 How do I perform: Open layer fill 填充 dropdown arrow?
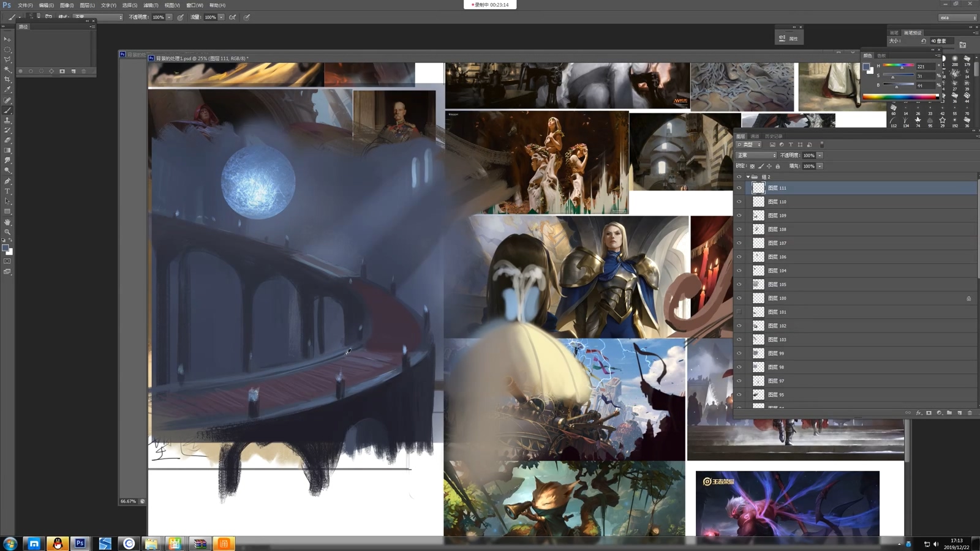pyautogui.click(x=820, y=167)
